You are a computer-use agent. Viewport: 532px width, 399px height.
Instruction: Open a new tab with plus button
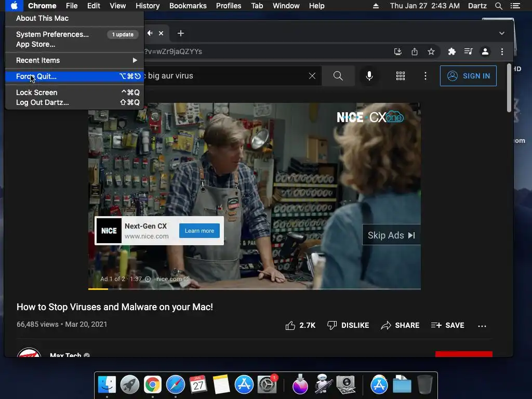[181, 33]
